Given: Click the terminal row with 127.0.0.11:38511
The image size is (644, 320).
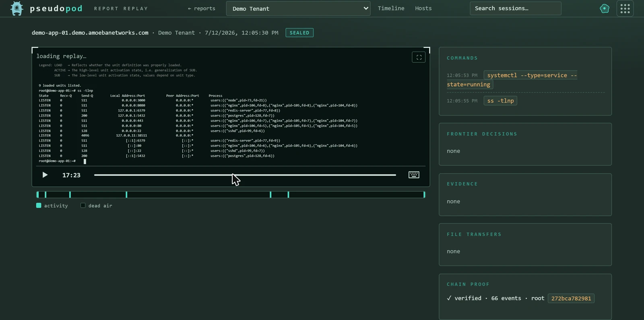Looking at the screenshot, I should 116,135.
